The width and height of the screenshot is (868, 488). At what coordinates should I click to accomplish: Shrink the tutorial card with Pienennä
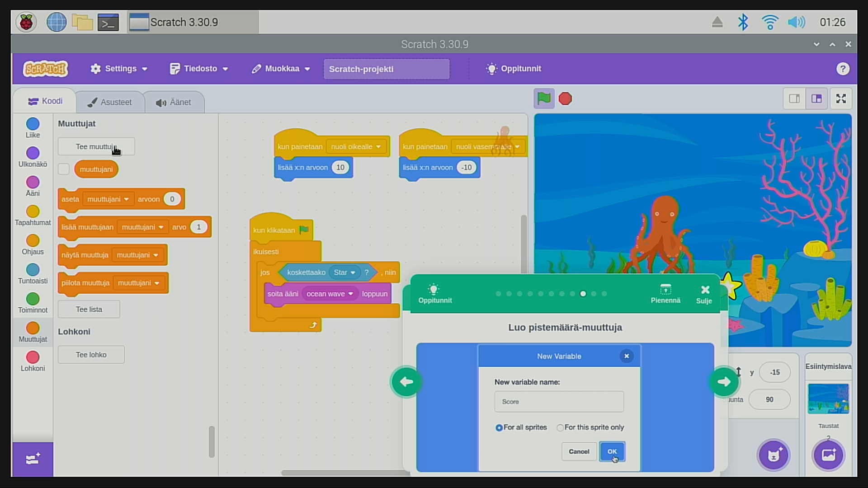coord(665,294)
